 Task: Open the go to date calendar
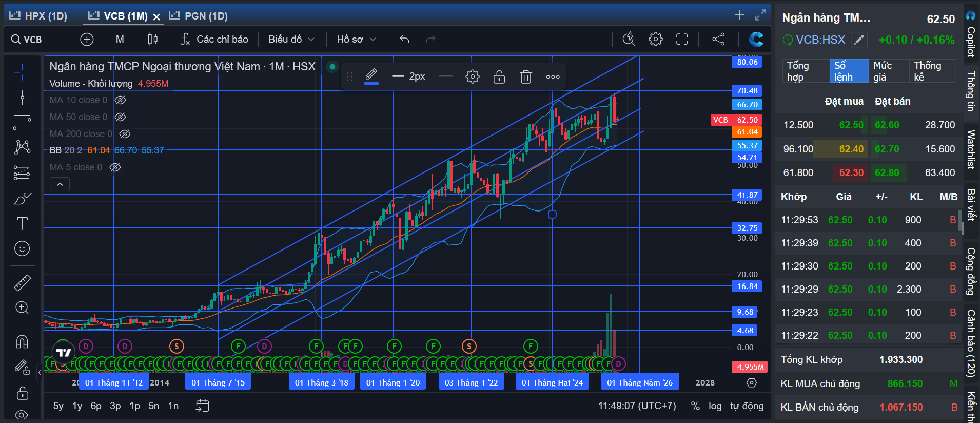203,406
